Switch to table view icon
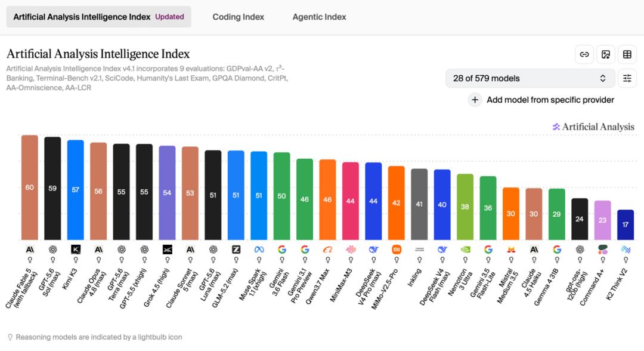 click(x=627, y=54)
